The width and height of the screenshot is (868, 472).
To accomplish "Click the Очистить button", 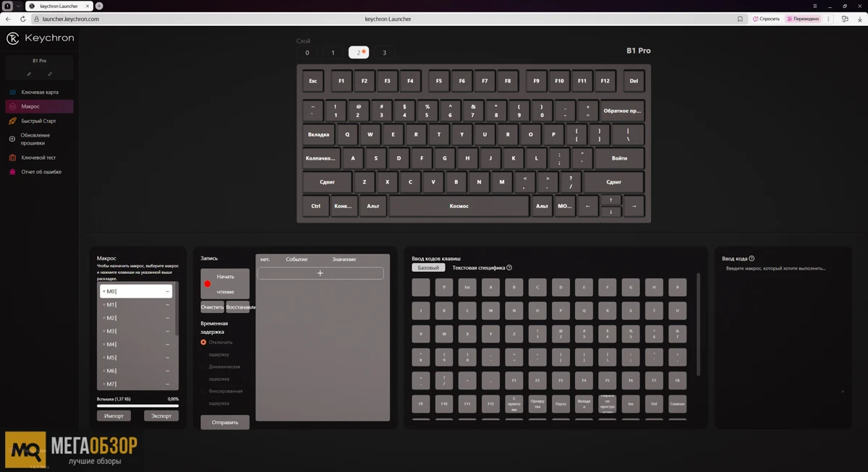I will coord(213,307).
